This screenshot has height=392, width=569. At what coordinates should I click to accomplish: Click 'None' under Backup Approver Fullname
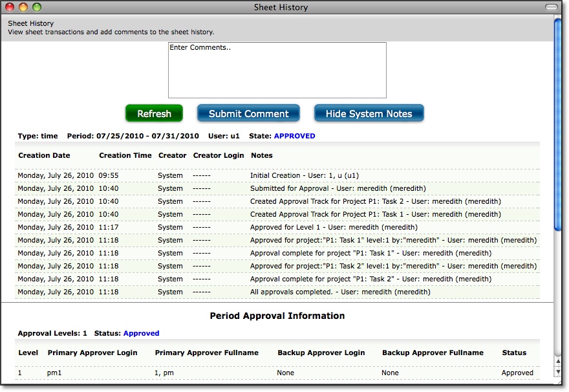pyautogui.click(x=390, y=373)
